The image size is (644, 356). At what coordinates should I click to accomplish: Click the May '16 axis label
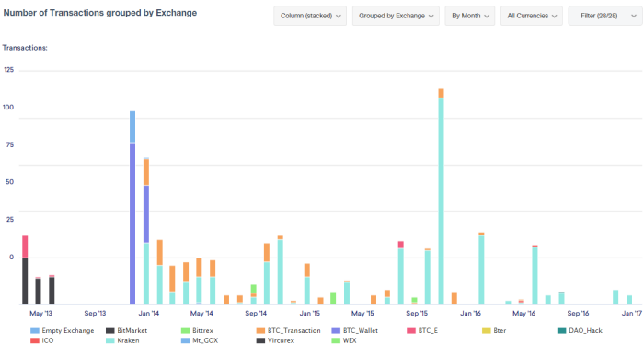click(x=524, y=314)
